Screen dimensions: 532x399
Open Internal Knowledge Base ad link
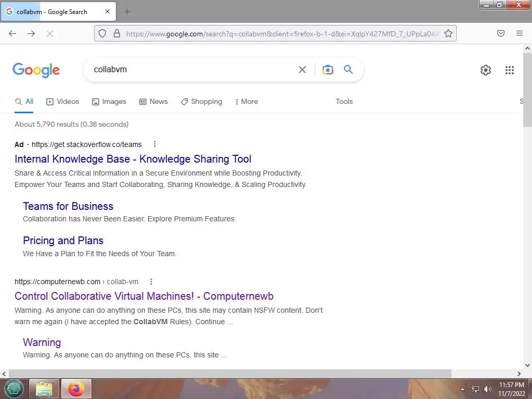pyautogui.click(x=133, y=159)
